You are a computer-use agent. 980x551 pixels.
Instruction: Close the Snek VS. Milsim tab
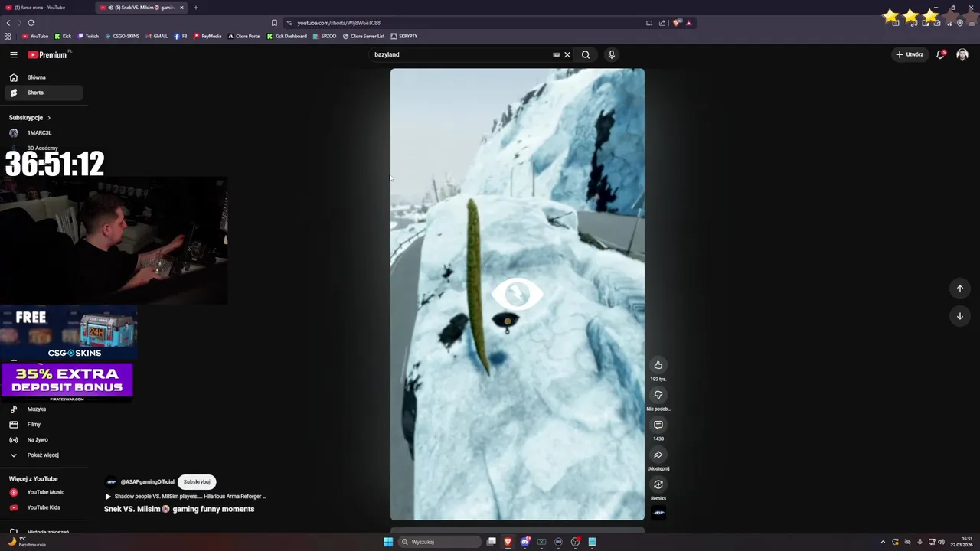click(181, 8)
